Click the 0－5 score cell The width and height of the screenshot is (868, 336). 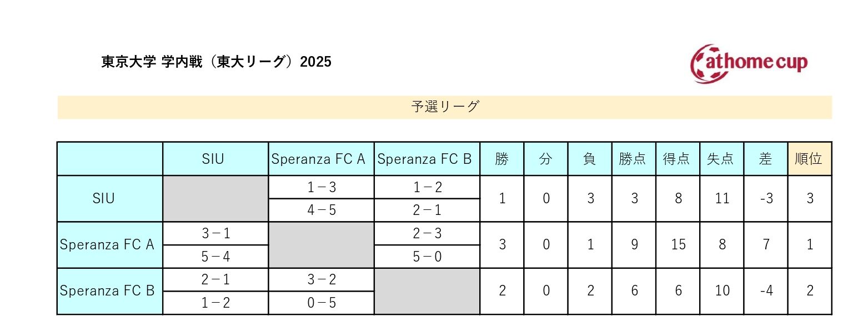point(321,303)
